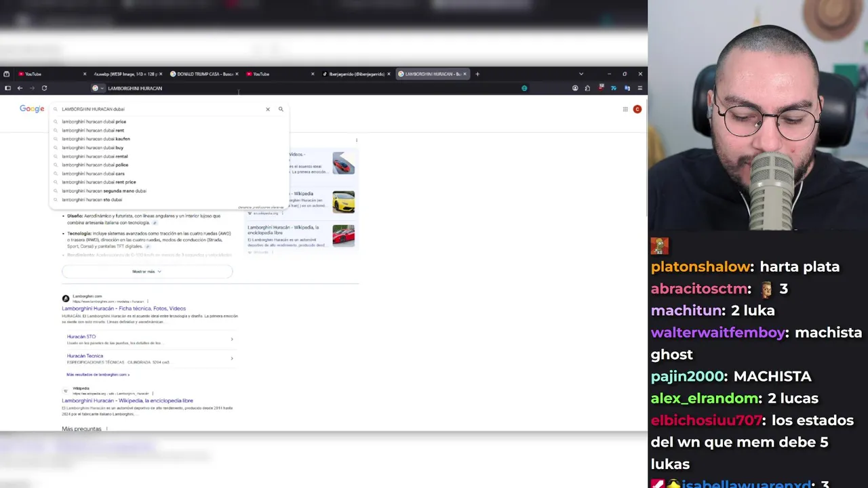Choose suggestion "lamborghini huracan segunda mano dubai"

click(x=104, y=191)
